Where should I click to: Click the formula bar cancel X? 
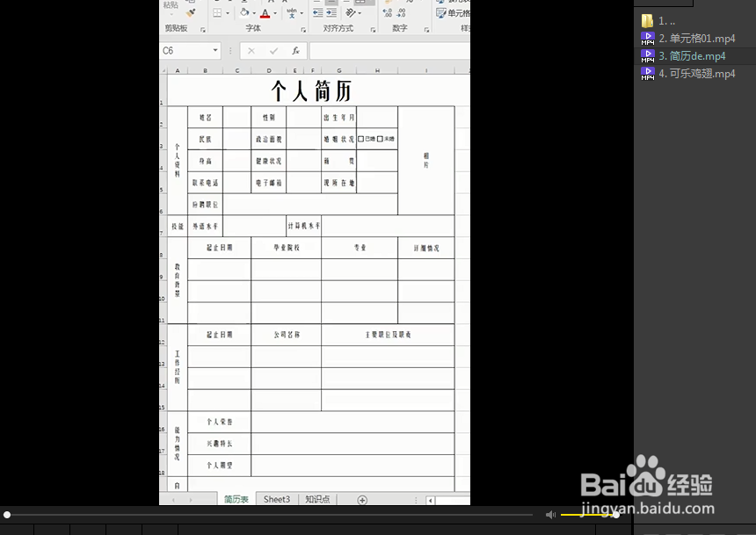(251, 51)
